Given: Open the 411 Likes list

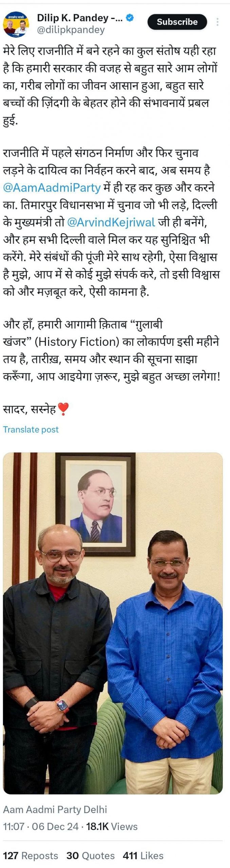Looking at the screenshot, I should (143, 855).
